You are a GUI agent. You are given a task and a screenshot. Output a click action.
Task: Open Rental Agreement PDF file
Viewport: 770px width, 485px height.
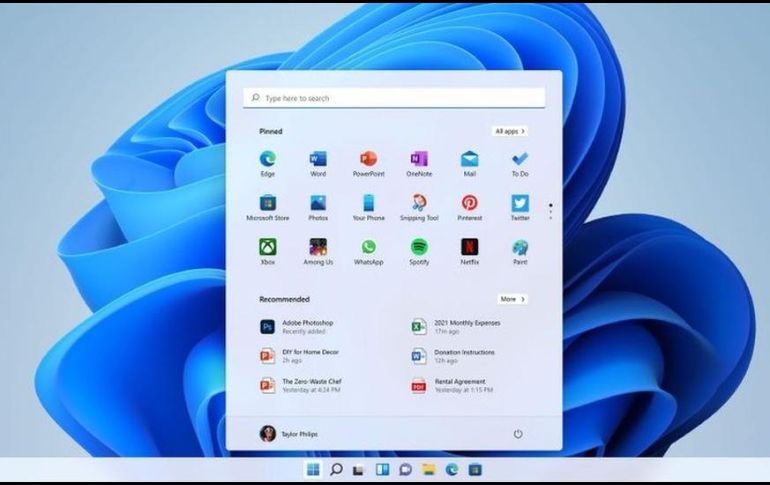(x=452, y=385)
